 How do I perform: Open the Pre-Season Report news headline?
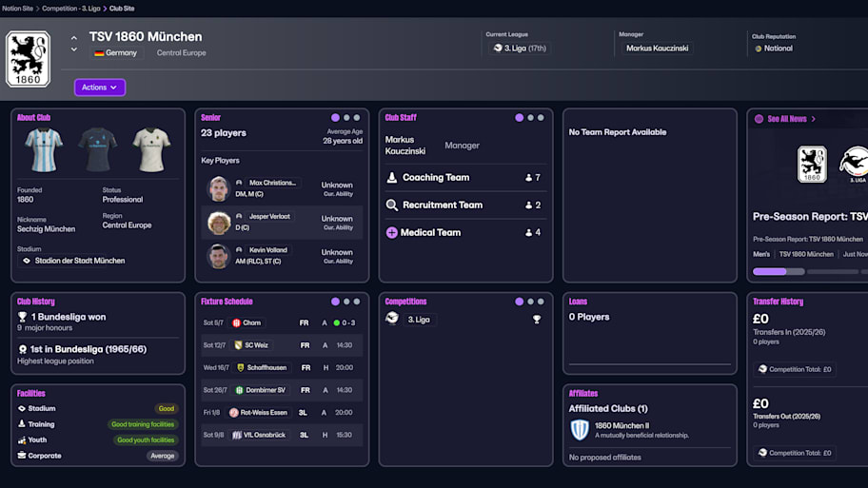[811, 217]
